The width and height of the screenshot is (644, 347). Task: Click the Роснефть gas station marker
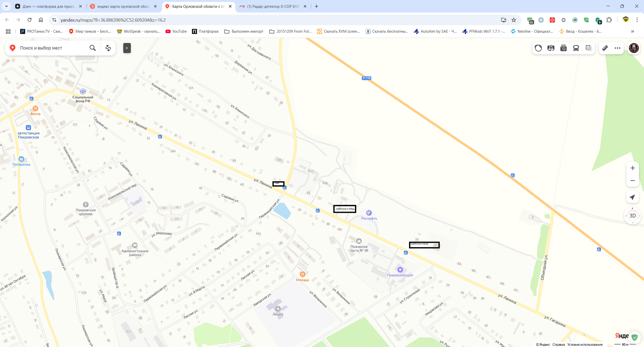(x=369, y=213)
